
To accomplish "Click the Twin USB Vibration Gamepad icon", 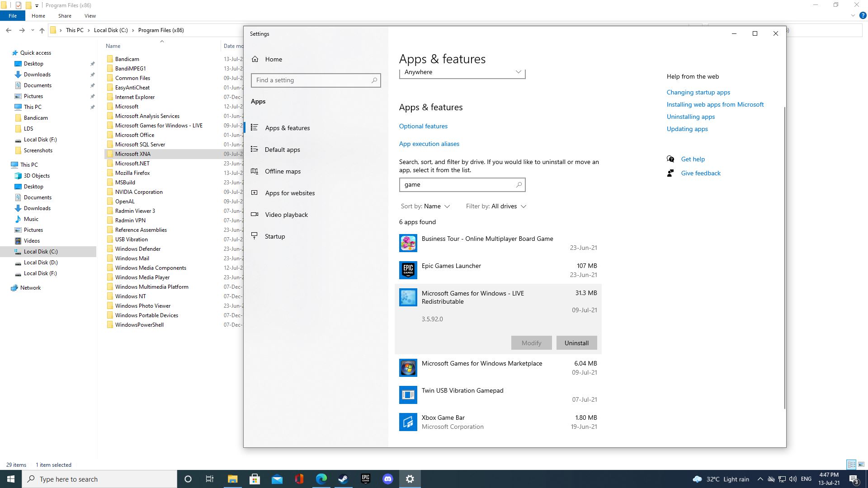I will tap(408, 395).
